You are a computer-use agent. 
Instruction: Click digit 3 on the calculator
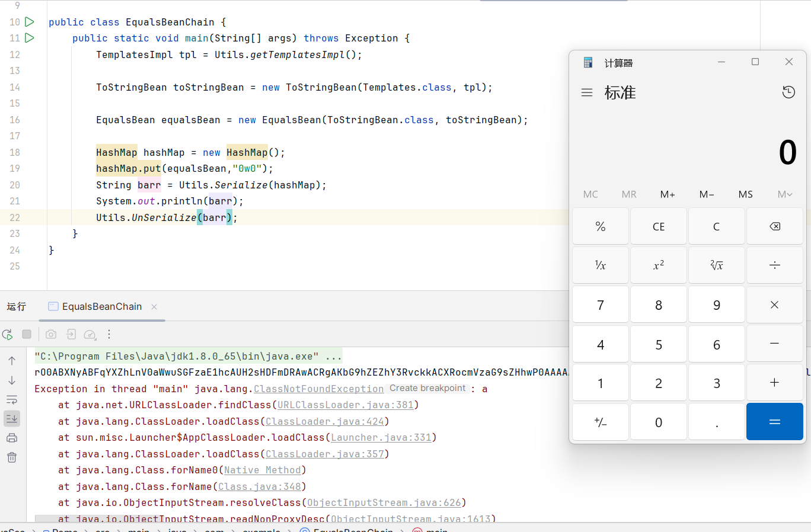pos(717,383)
